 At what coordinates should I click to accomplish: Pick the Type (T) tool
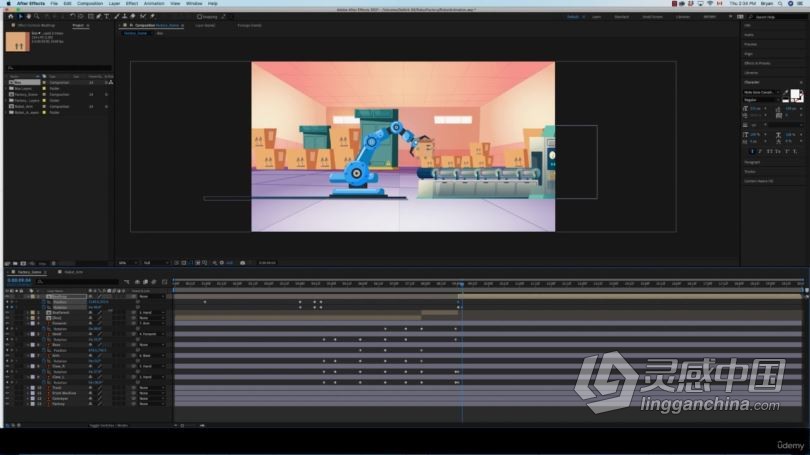pos(107,17)
